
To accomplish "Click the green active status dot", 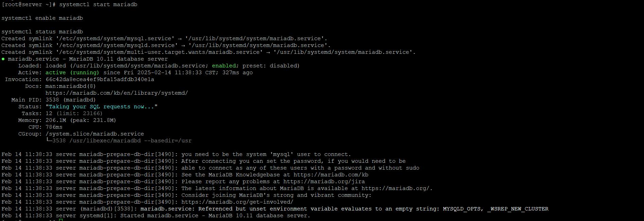I will point(3,59).
